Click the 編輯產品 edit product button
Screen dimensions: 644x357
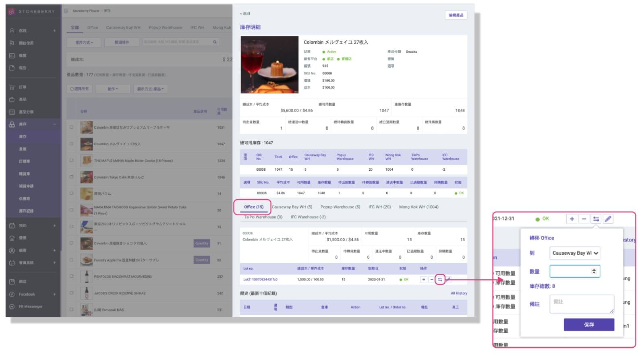456,15
